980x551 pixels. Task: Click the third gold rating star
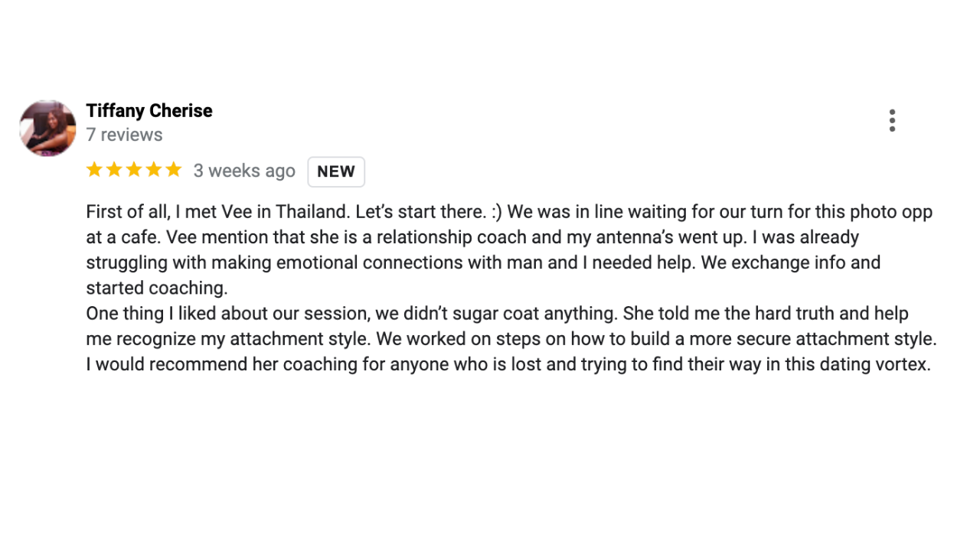click(x=134, y=170)
